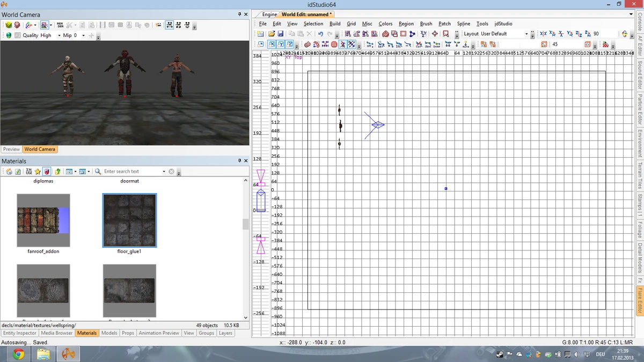644x362 pixels.
Task: Switch to the Preview tab
Action: point(11,149)
